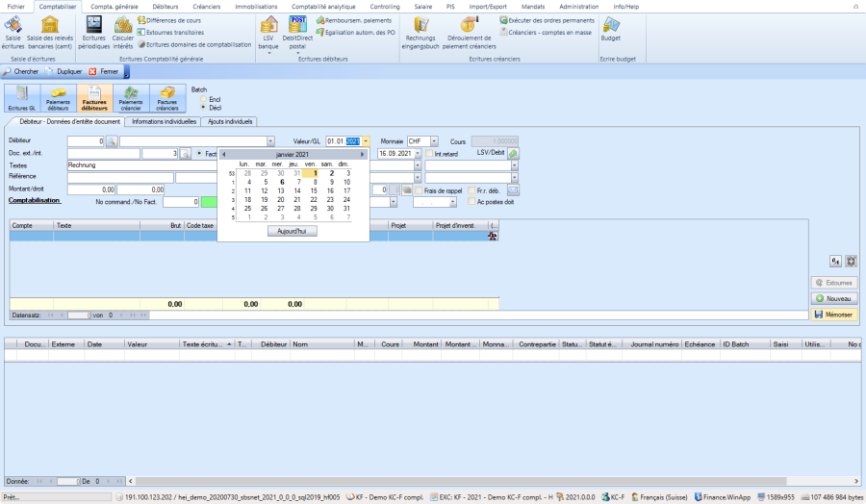Click the Débiteur search lookup icon
The image size is (866, 504).
112,141
